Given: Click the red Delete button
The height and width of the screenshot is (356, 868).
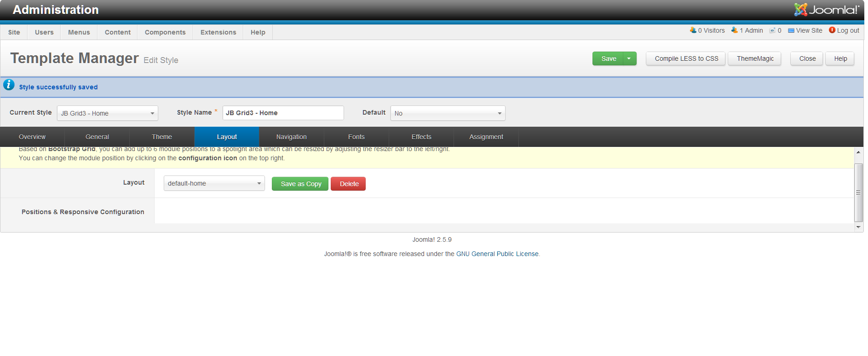Looking at the screenshot, I should (x=349, y=184).
